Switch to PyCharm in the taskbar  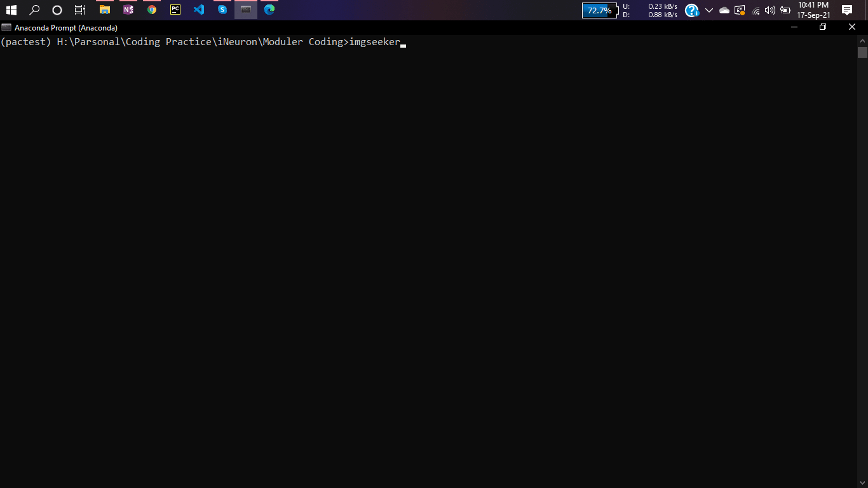tap(175, 10)
